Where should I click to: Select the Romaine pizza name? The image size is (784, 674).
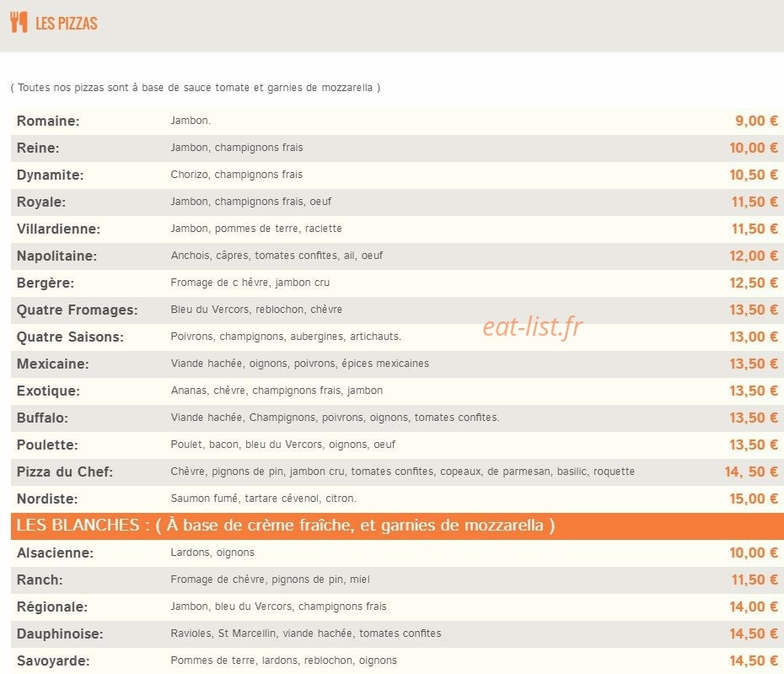(x=48, y=121)
